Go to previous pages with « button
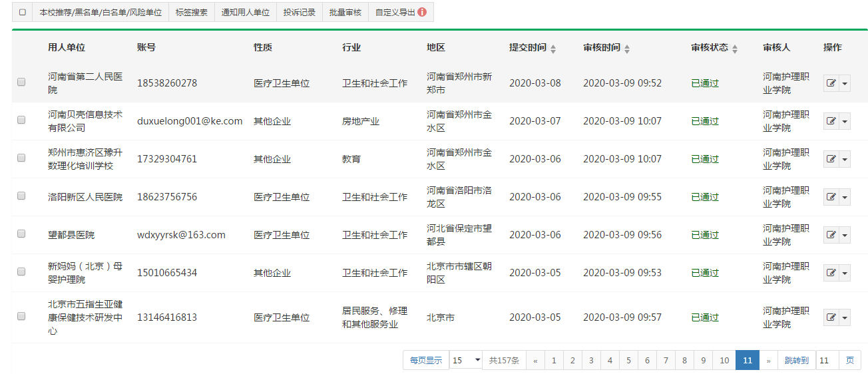This screenshot has width=868, height=374. 535,360
